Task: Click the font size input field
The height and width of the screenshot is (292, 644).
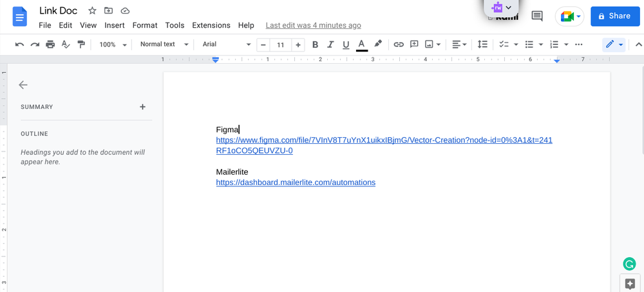Action: (280, 44)
